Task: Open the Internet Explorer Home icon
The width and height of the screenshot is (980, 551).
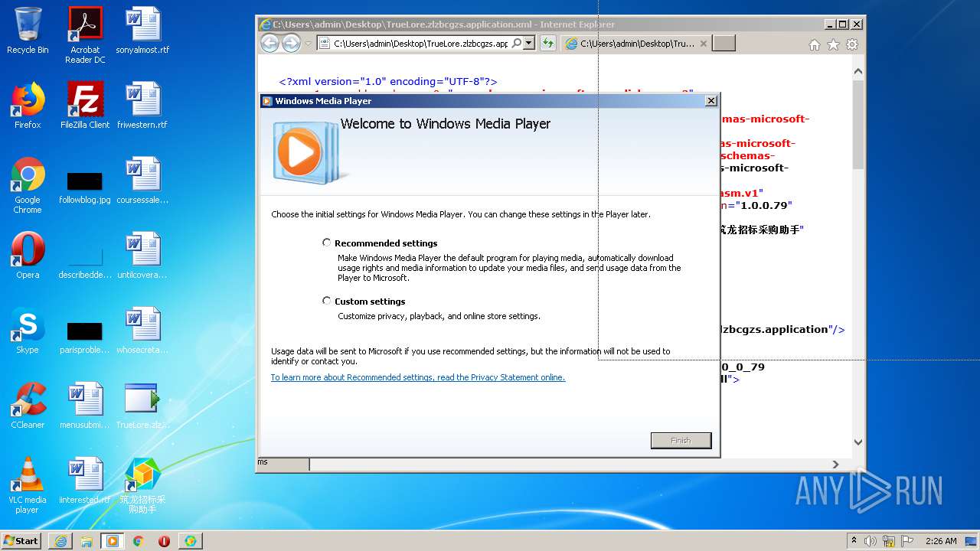Action: coord(815,45)
